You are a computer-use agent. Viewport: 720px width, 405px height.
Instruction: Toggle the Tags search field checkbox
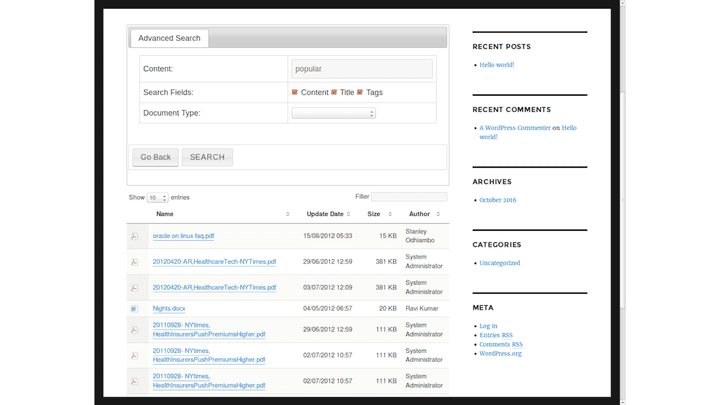click(x=360, y=92)
